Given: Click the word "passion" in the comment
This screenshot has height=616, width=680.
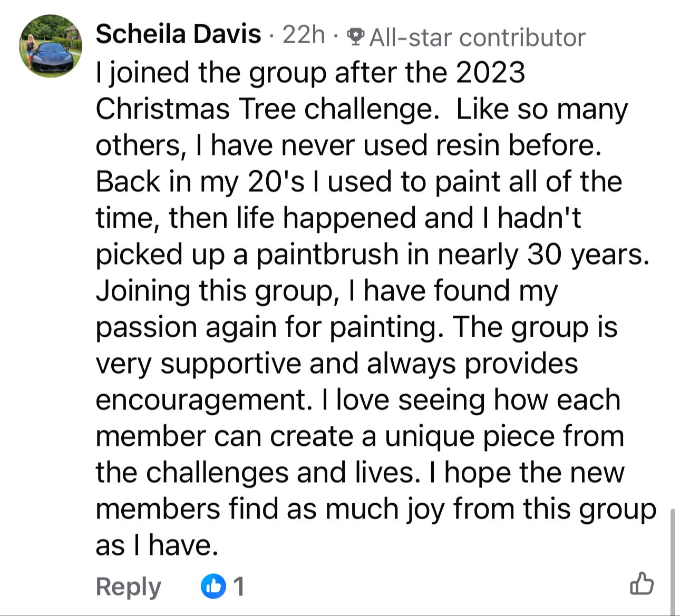Looking at the screenshot, I should (x=146, y=328).
